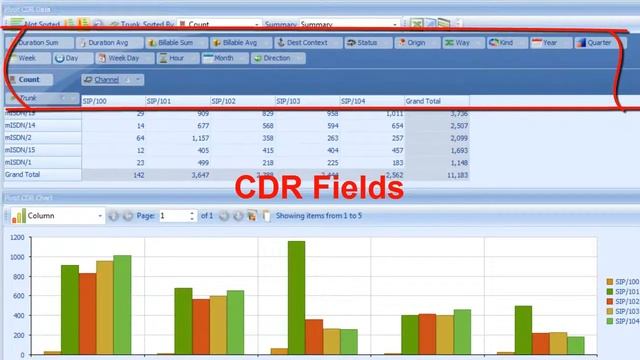Screen dimensions: 640x360
Task: Click the Year calendar field icon
Action: point(537,42)
